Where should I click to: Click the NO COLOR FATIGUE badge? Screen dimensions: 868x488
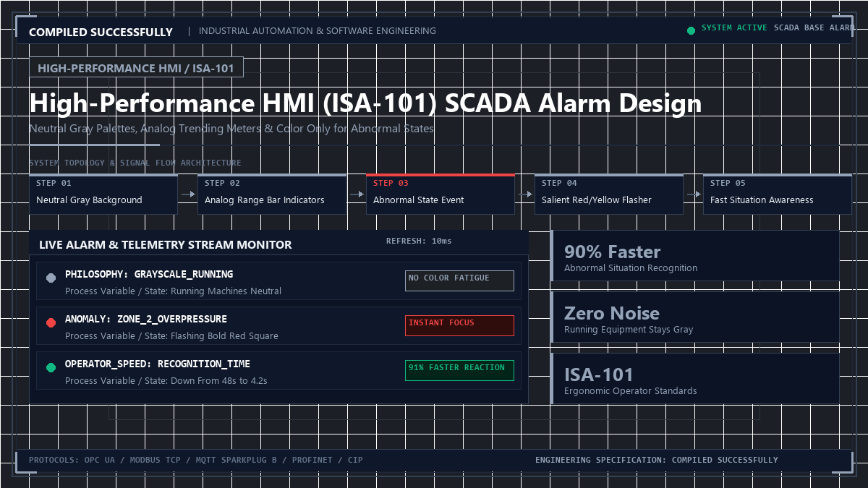(x=459, y=281)
